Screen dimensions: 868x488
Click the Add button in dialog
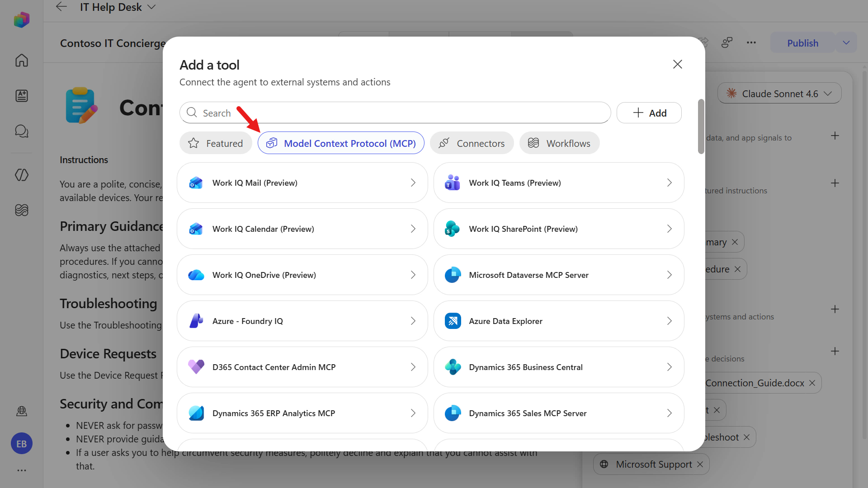649,113
